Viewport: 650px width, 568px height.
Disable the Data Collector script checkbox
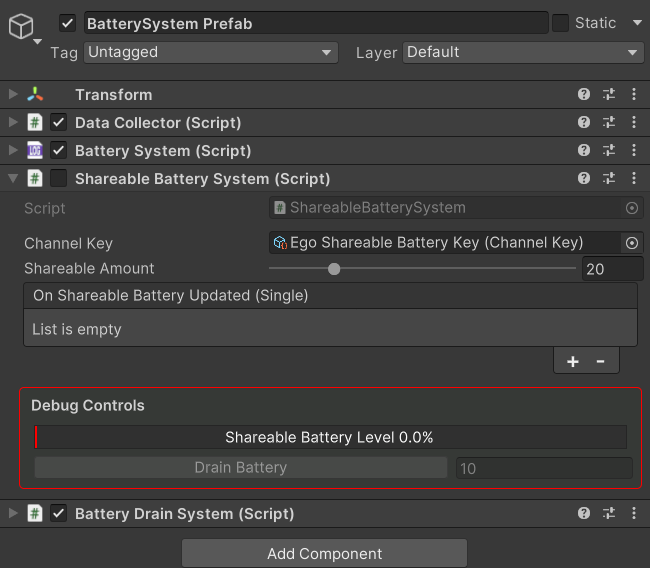click(x=58, y=122)
